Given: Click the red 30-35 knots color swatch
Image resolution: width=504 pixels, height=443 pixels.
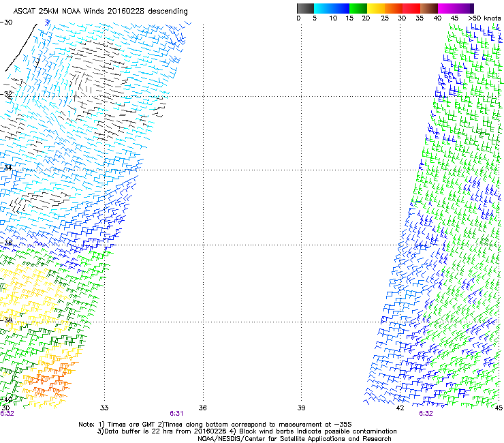Looking at the screenshot, I should 411,8.
